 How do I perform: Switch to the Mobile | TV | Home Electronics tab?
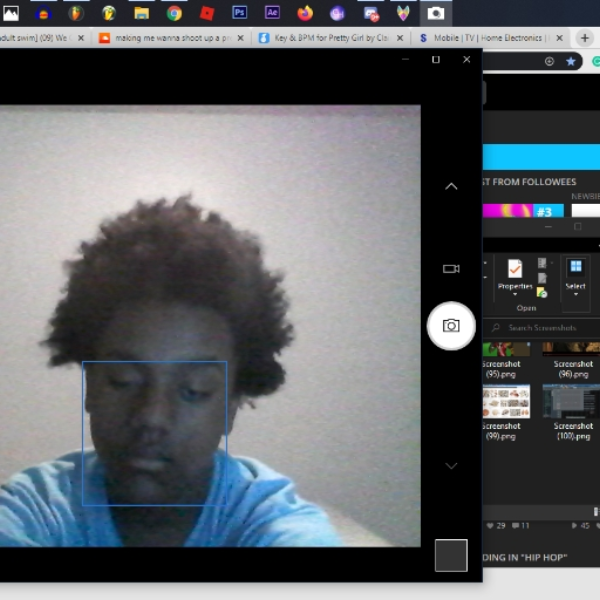(490, 38)
